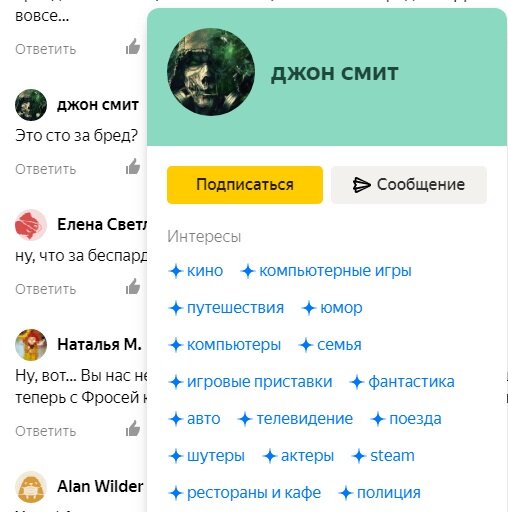Click the 'рестораны и кафе' tag
The height and width of the screenshot is (512, 508).
245,493
